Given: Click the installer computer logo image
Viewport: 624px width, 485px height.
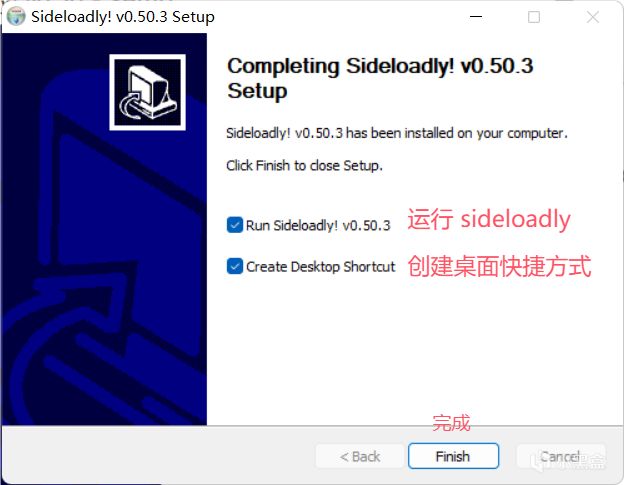Looking at the screenshot, I should [x=147, y=92].
